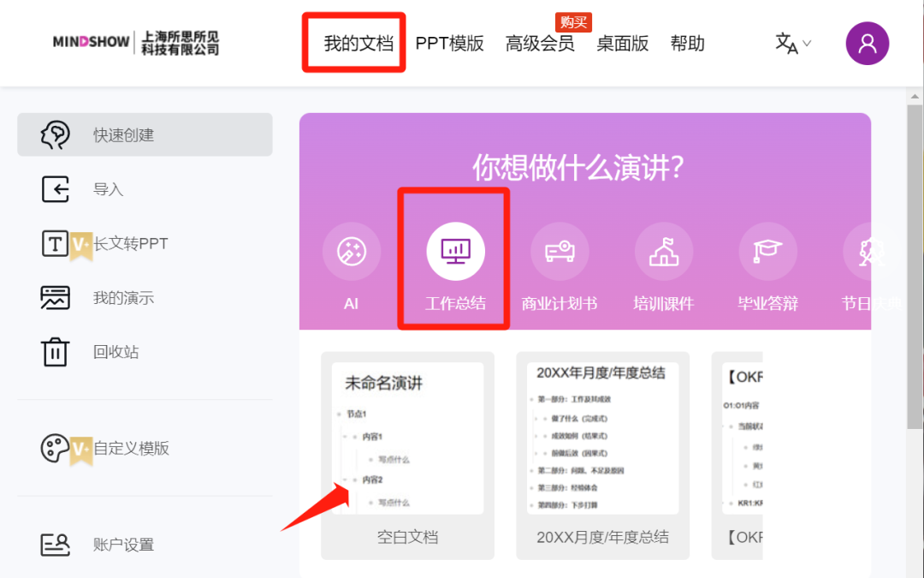
Task: Open 回收站 recycle bin in sidebar
Action: pyautogui.click(x=115, y=352)
